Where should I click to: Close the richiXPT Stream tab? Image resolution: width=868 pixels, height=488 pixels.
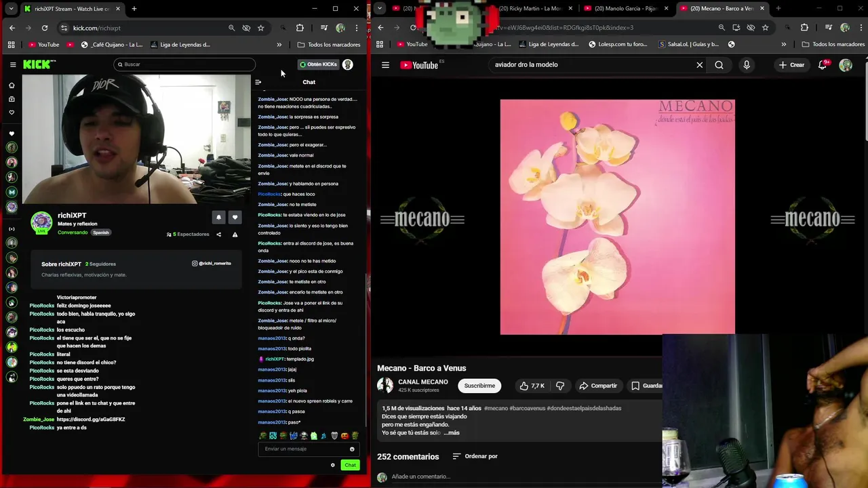[118, 9]
